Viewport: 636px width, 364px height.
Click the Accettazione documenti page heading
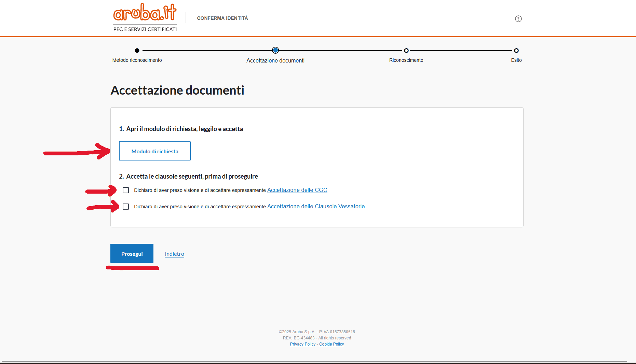pyautogui.click(x=177, y=90)
